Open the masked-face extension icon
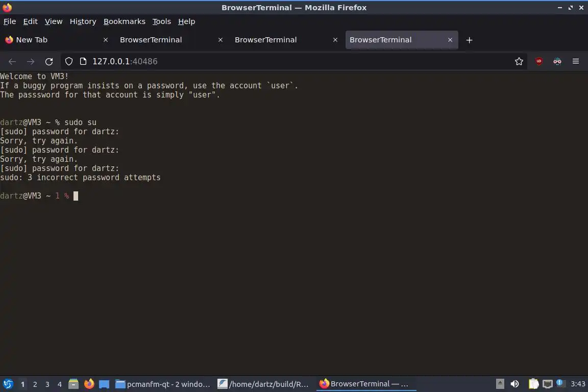This screenshot has height=392, width=588. 557,62
